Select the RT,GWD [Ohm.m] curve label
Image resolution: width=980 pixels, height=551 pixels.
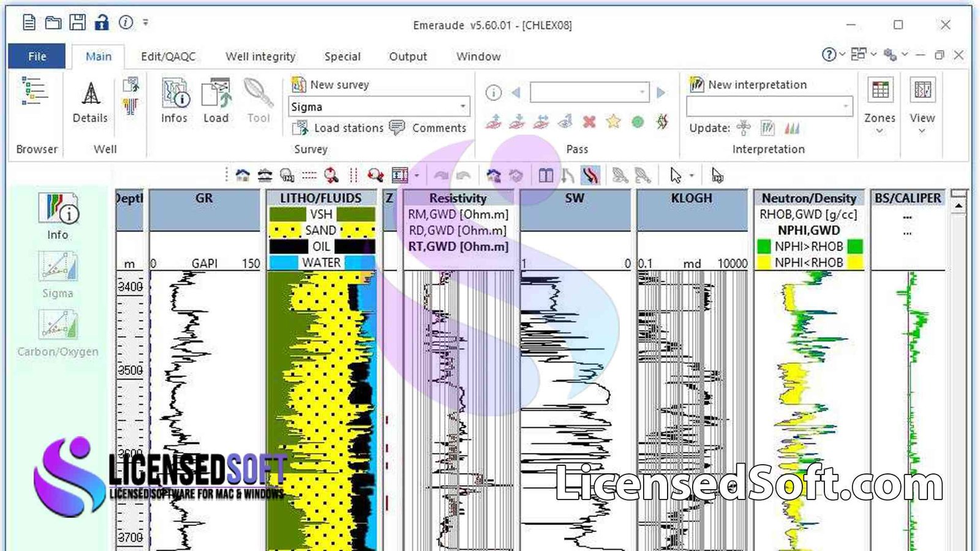click(x=459, y=246)
